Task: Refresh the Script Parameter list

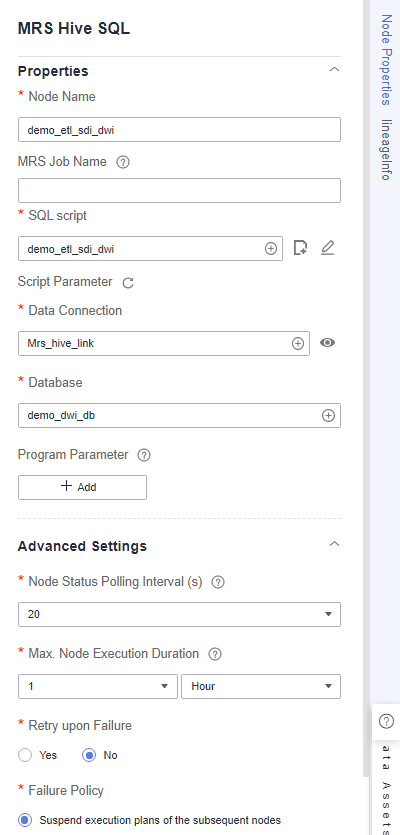Action: (128, 283)
